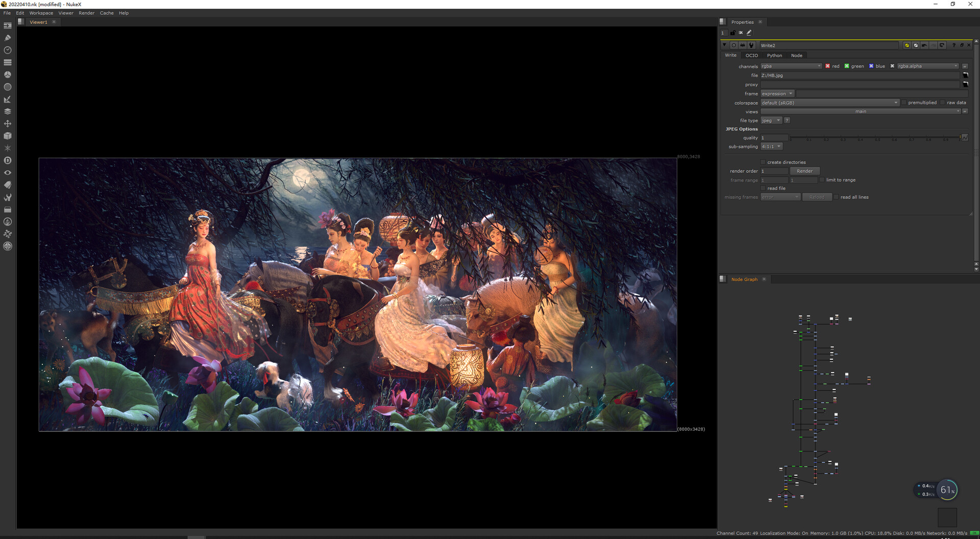
Task: Click the Revert changes undo icon in Write2 panel
Action: [924, 45]
